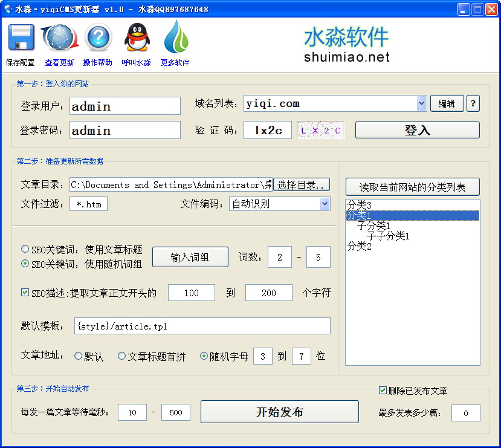
Task: Click the QQ penguin icon to contact 水淼
Action: (137, 37)
